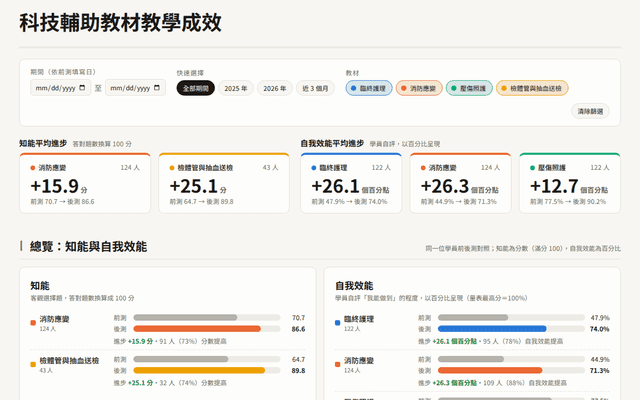640x400 pixels.
Task: Select the 全部期間 quick range
Action: pyautogui.click(x=196, y=88)
